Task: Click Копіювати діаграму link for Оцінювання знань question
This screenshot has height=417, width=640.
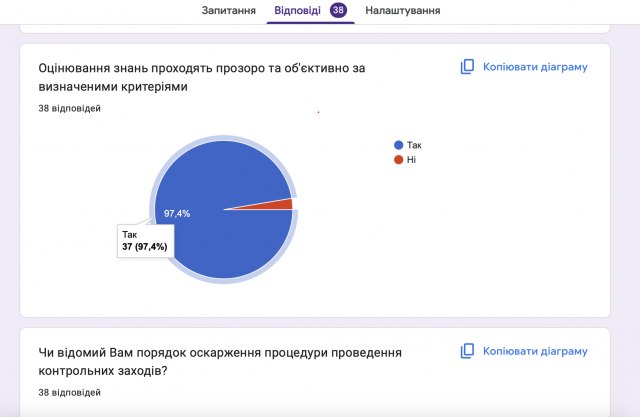Action: click(x=535, y=67)
